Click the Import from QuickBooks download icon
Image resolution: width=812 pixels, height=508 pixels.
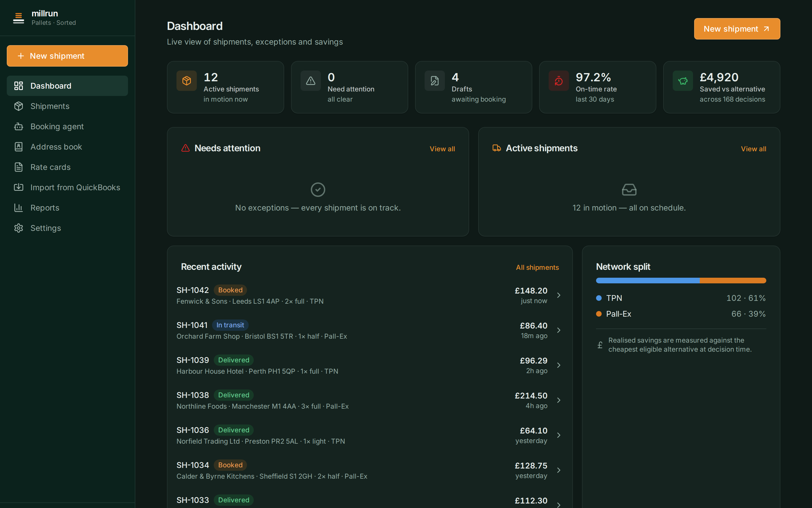click(x=18, y=187)
